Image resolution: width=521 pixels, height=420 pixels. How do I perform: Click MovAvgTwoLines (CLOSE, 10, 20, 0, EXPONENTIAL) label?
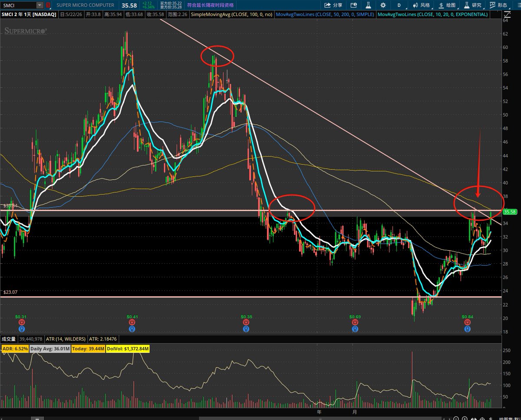pyautogui.click(x=433, y=14)
